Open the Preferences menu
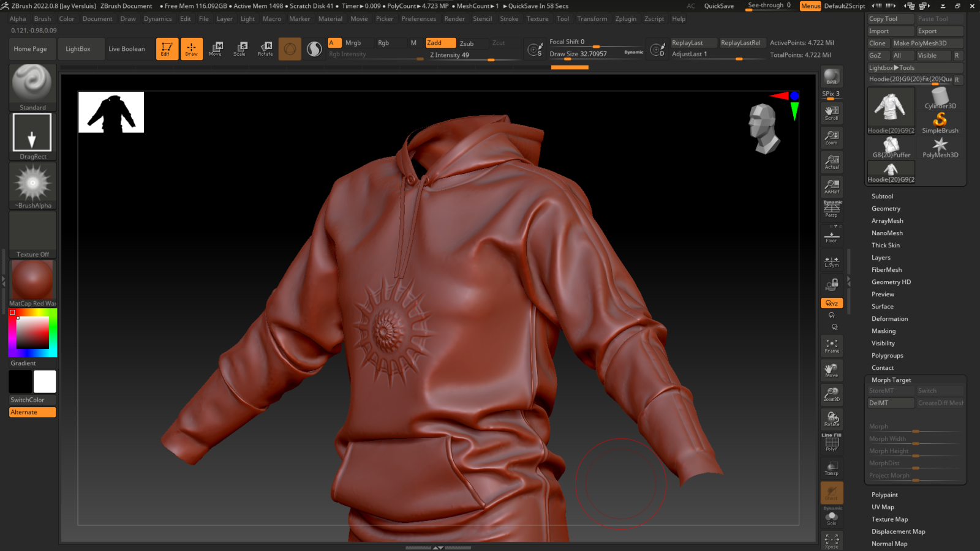The width and height of the screenshot is (980, 551). point(419,18)
